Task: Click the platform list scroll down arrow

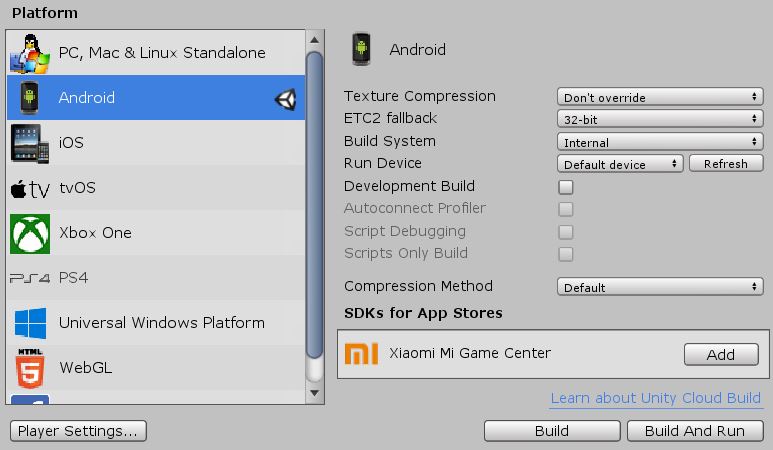Action: coord(315,393)
